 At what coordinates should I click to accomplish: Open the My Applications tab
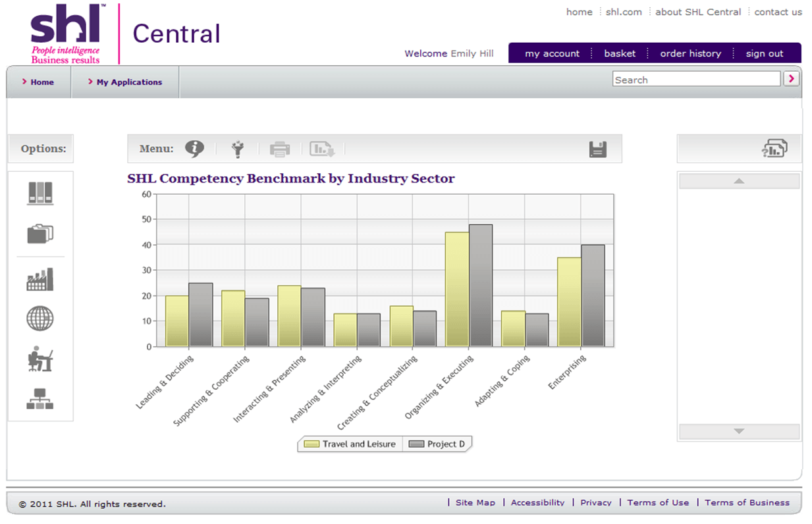tap(125, 82)
